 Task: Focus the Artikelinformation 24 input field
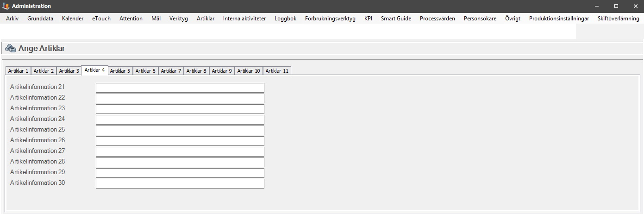pos(180,120)
